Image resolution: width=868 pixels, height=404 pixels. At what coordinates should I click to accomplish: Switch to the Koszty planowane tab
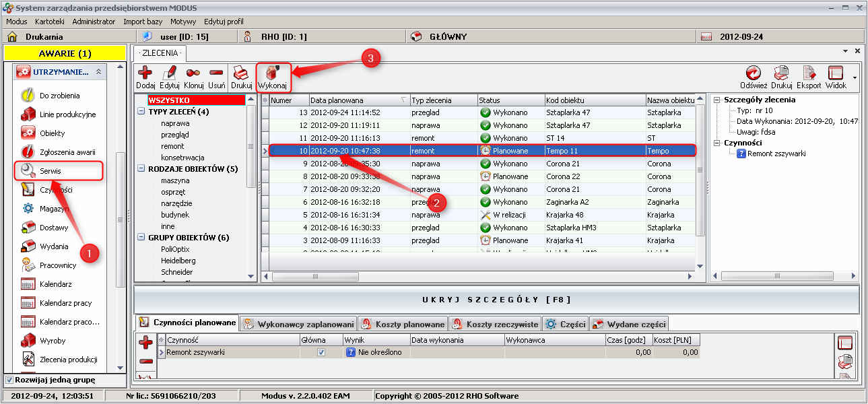(x=403, y=324)
